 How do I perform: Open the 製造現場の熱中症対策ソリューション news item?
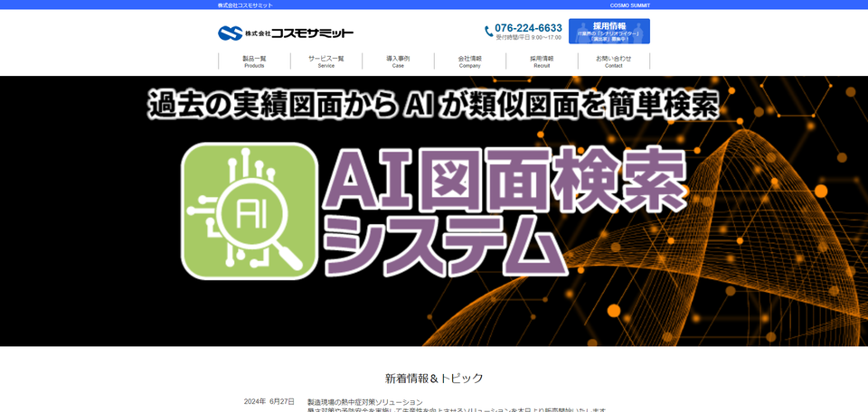click(x=364, y=401)
